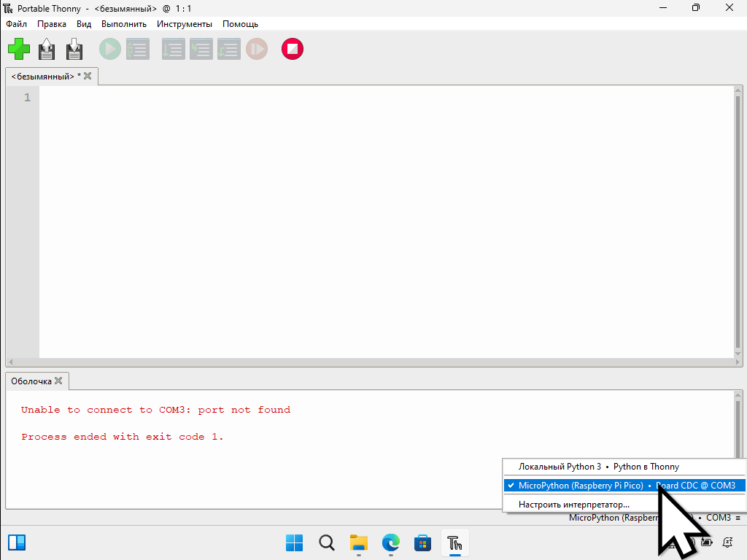The height and width of the screenshot is (560, 747).
Task: Click the Step out debugger icon
Action: click(x=228, y=49)
